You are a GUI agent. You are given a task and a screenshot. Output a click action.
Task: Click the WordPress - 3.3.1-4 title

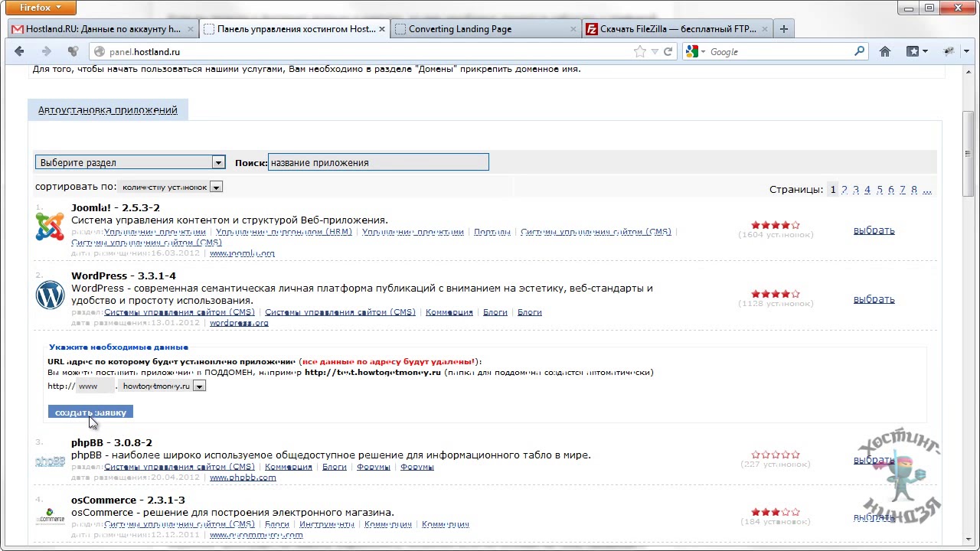click(x=123, y=275)
